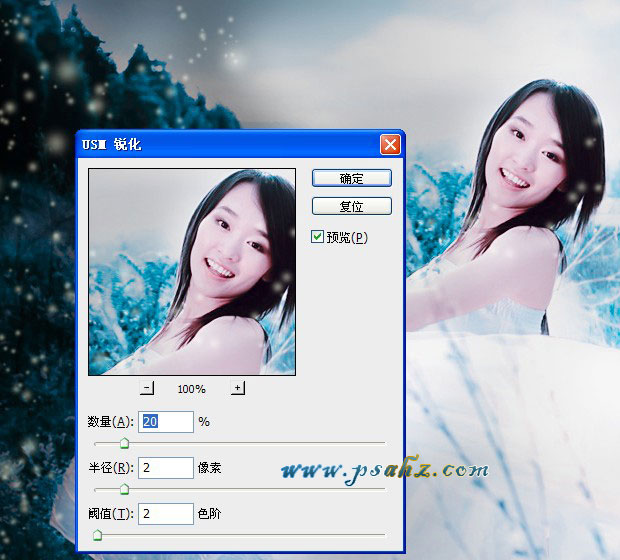Image resolution: width=620 pixels, height=560 pixels.
Task: Confirm with the 确定 button
Action: tap(351, 178)
